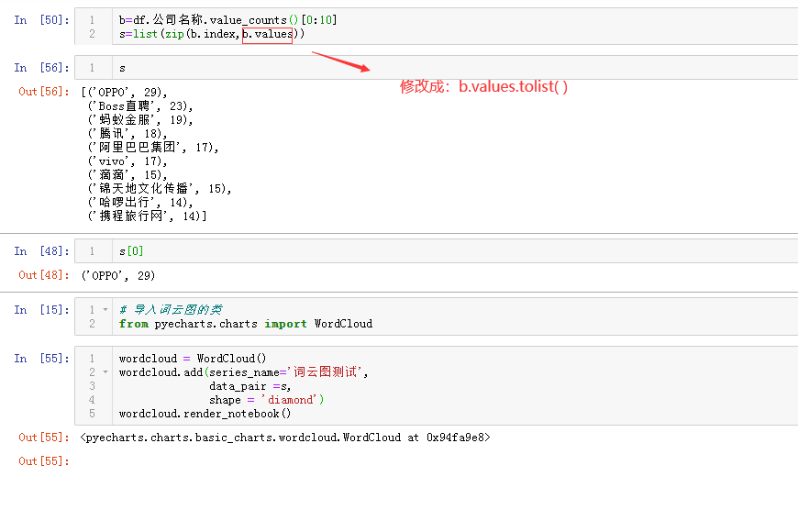Click output row ('Boss直聘', 23)
Image resolution: width=798 pixels, height=532 pixels.
pyautogui.click(x=140, y=105)
